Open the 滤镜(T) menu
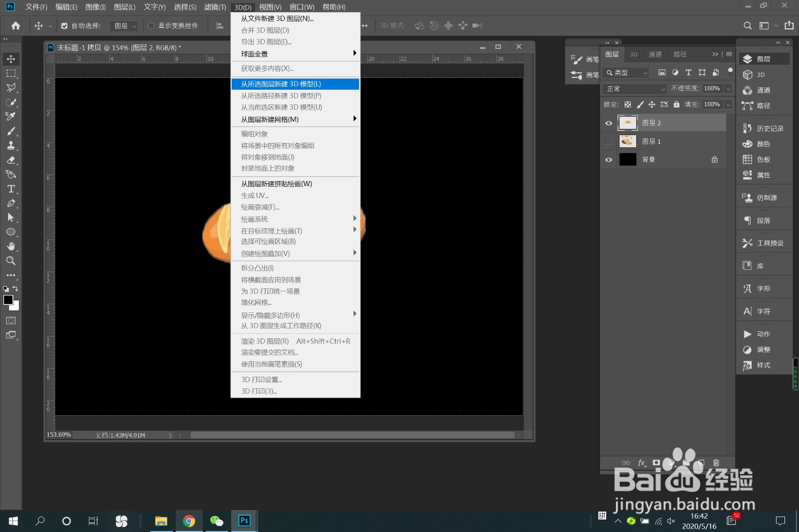 click(x=215, y=7)
